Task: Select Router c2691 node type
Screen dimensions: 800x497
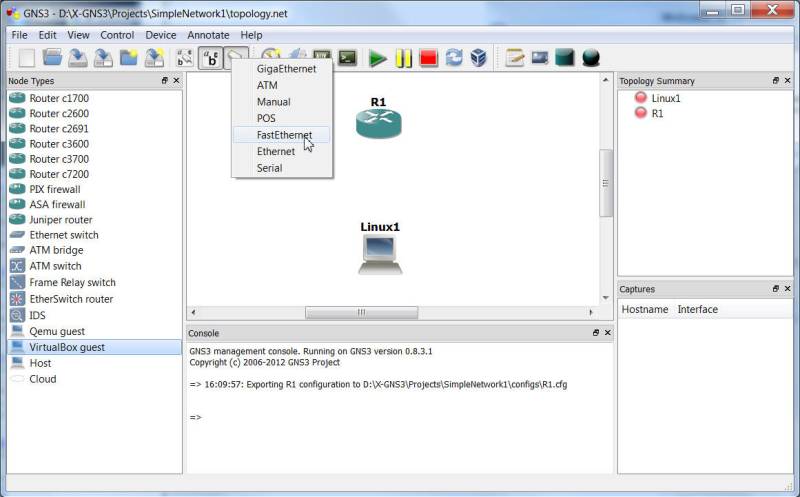Action: [x=94, y=129]
